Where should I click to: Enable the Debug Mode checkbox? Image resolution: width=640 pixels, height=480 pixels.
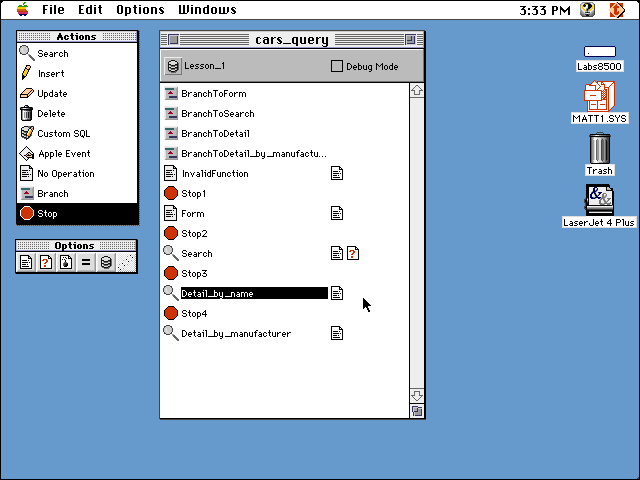[337, 66]
